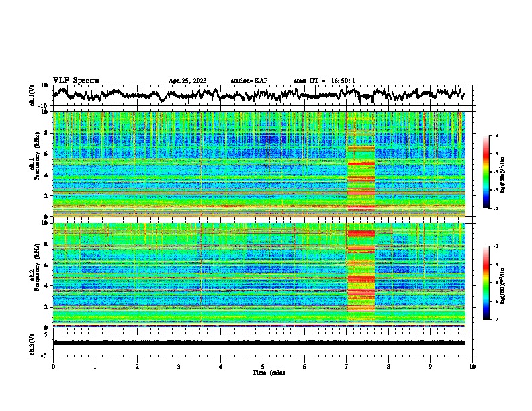
Task: Select the "Time (min)" axis title
Action: tap(269, 373)
